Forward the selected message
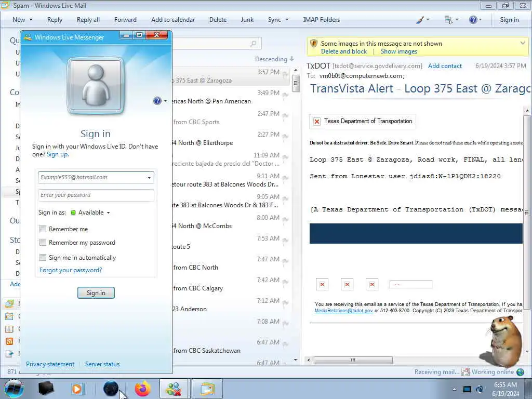 (125, 20)
